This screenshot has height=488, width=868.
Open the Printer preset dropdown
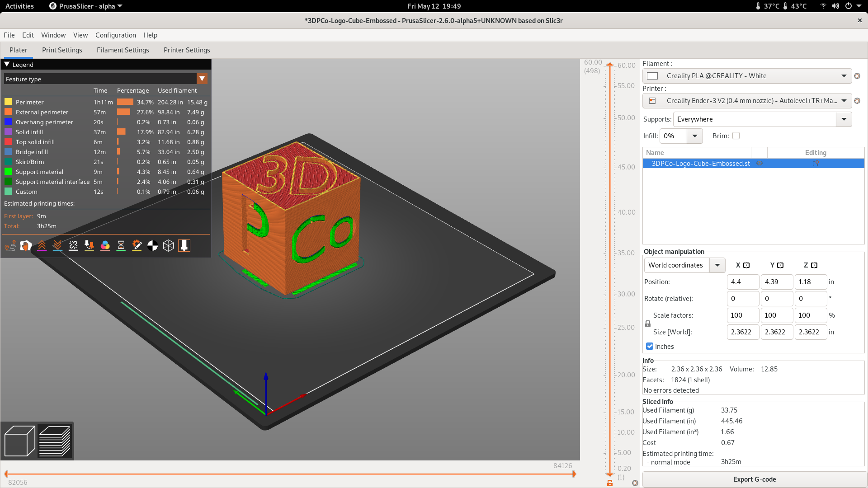tap(747, 101)
